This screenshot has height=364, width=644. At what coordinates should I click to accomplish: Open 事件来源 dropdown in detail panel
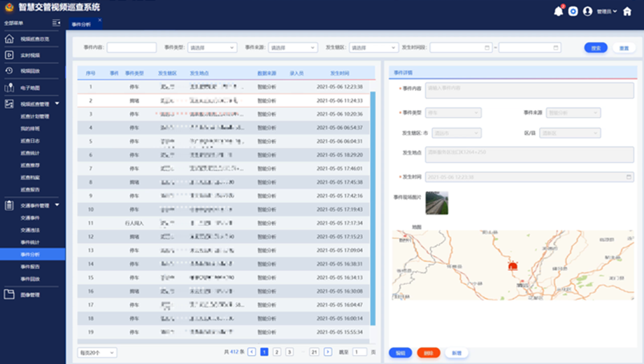(x=573, y=113)
